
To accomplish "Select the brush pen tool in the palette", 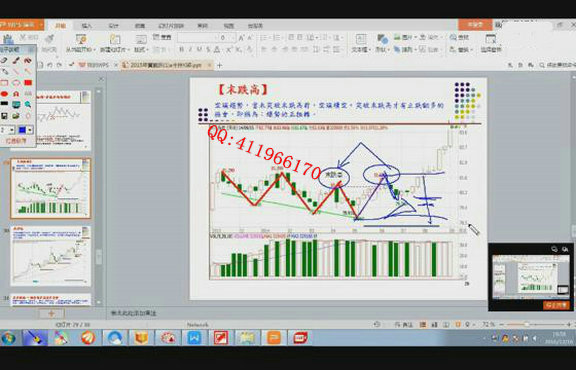I will [x=16, y=60].
